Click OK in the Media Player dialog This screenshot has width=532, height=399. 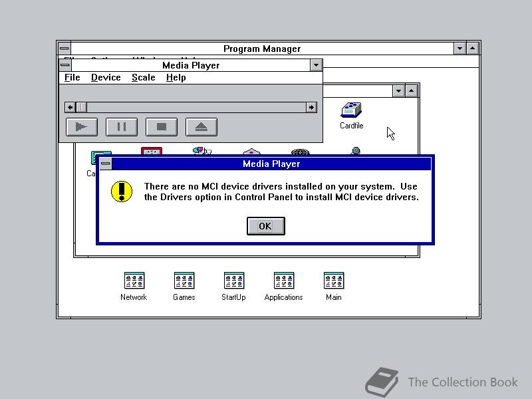(x=265, y=226)
